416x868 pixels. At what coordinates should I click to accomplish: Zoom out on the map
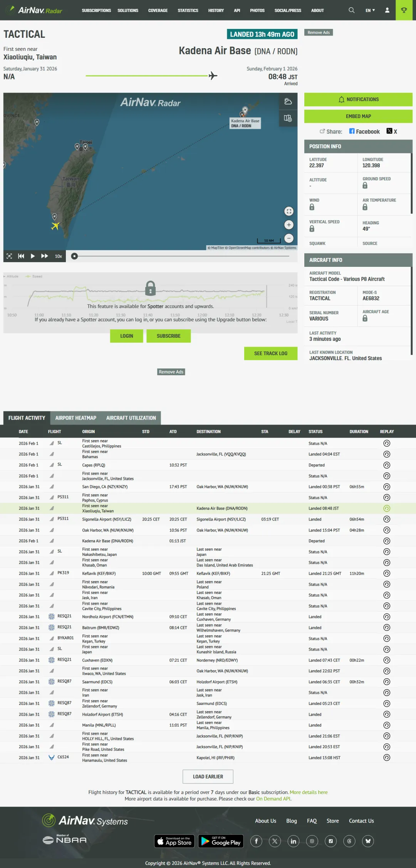point(289,238)
